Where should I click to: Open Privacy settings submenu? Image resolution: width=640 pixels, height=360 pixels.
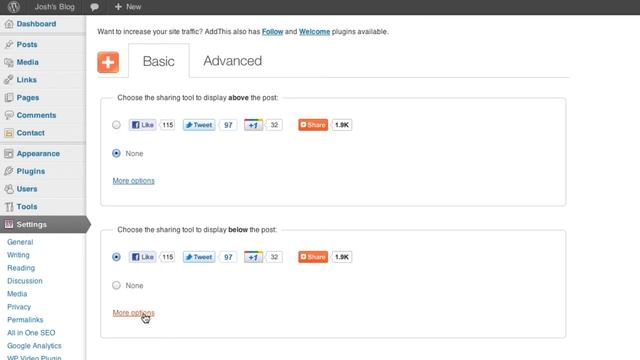click(x=19, y=307)
